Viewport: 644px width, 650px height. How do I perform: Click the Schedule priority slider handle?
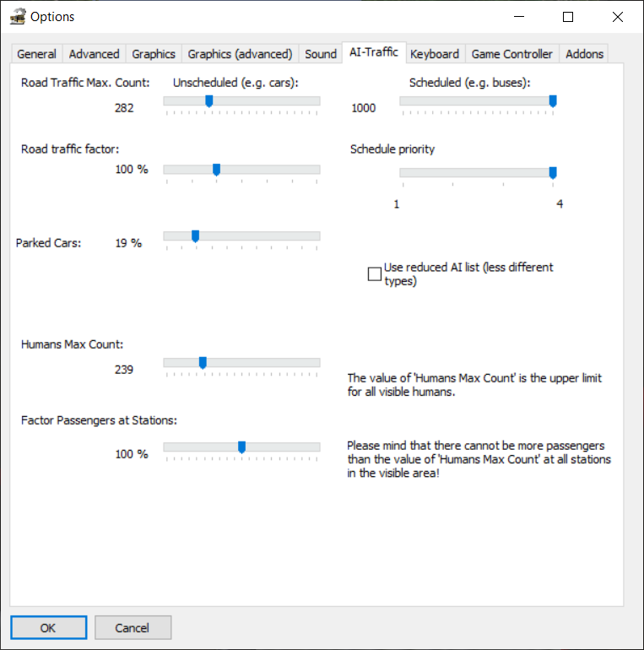tap(553, 173)
